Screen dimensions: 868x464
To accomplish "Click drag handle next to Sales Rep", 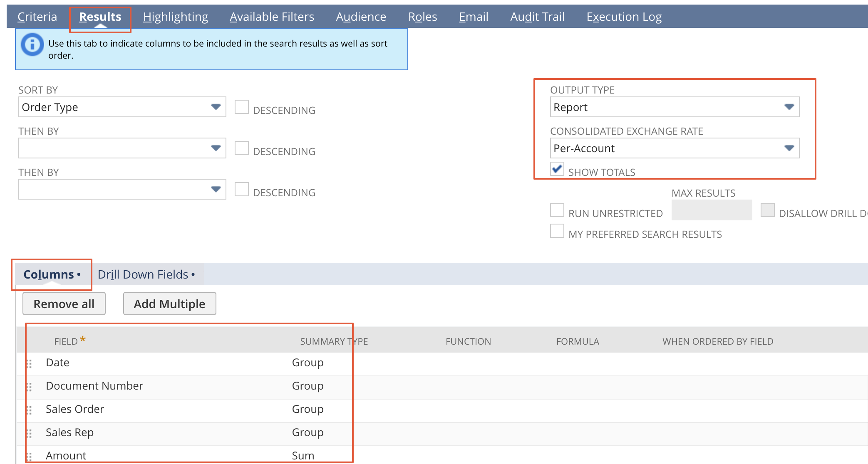I will click(29, 434).
